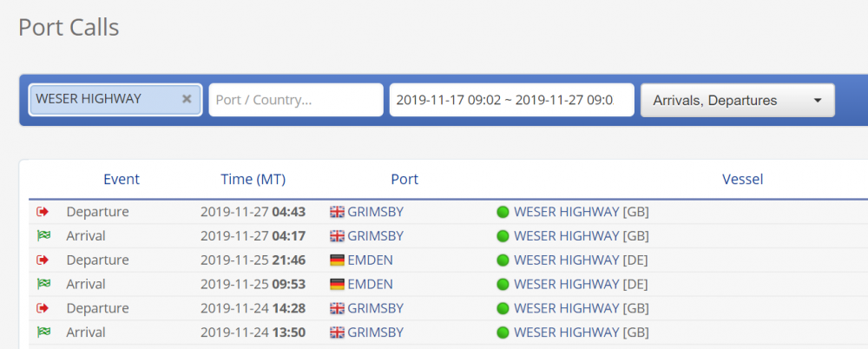Screen dimensions: 868x349
Task: Click UK flag in the 14:28 Grimsby row
Action: [x=337, y=308]
